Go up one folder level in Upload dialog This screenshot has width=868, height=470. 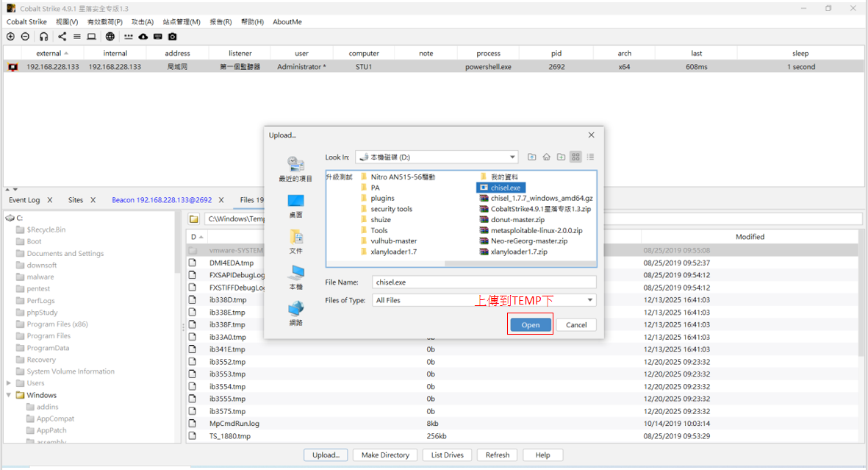coord(532,157)
